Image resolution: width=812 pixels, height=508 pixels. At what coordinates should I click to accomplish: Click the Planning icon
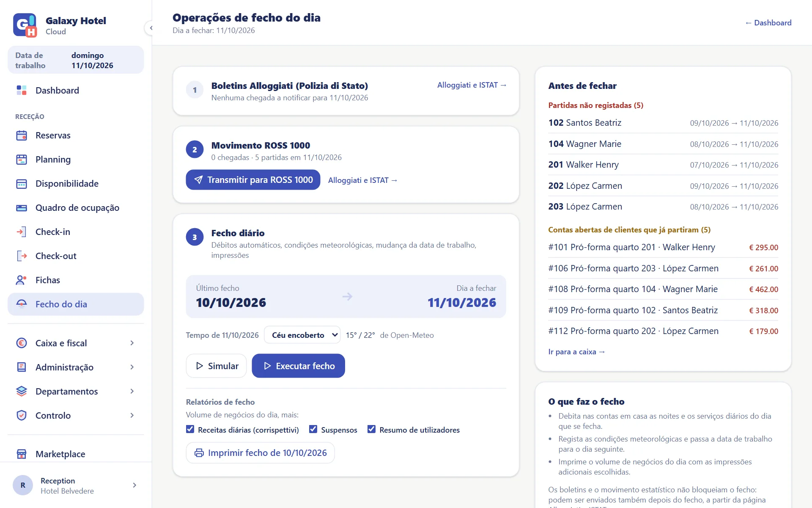tap(22, 160)
